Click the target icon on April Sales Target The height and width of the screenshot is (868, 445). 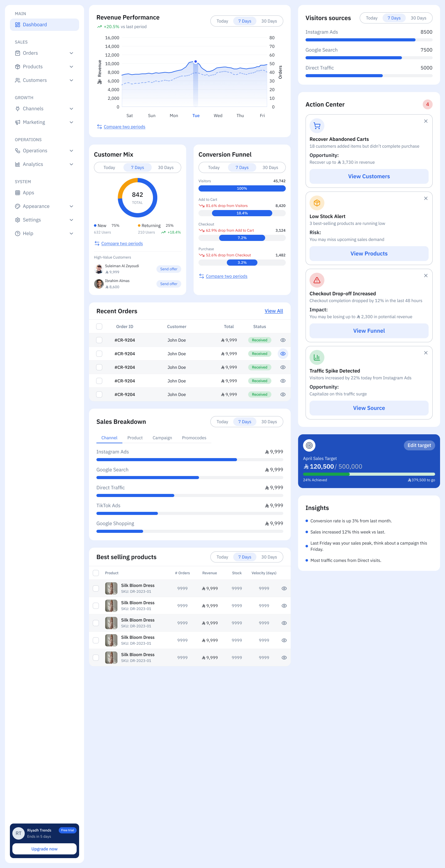tap(309, 445)
